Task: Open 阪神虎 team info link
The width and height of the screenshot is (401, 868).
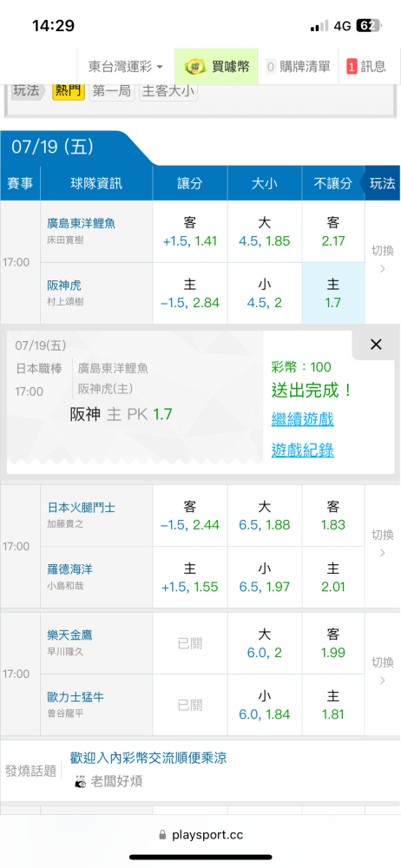Action: (64, 286)
